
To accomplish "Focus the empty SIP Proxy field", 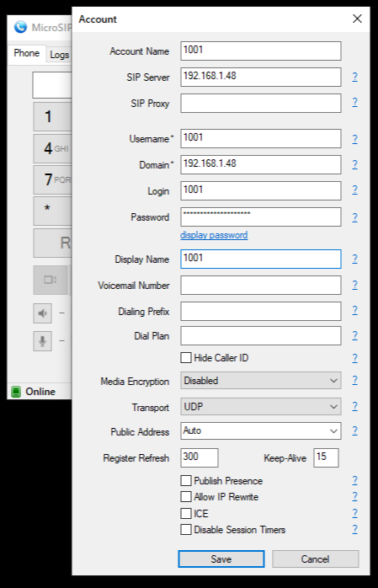I will 261,103.
